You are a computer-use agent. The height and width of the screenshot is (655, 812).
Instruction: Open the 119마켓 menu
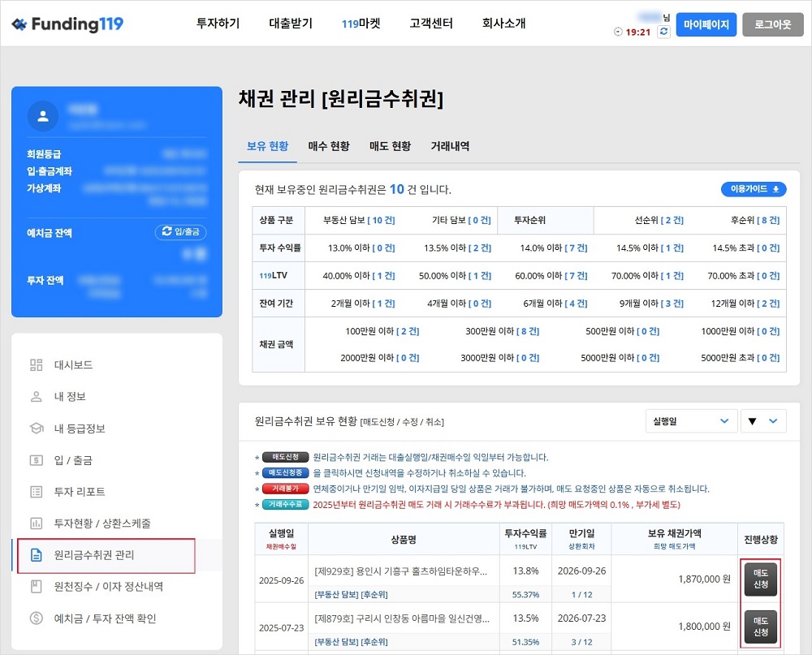361,24
